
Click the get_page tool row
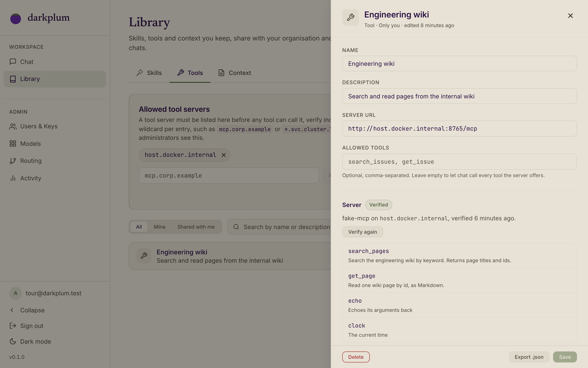coord(459,281)
